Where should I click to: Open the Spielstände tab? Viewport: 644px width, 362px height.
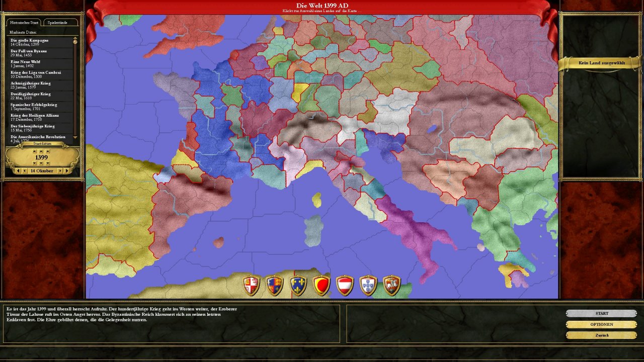coord(60,23)
